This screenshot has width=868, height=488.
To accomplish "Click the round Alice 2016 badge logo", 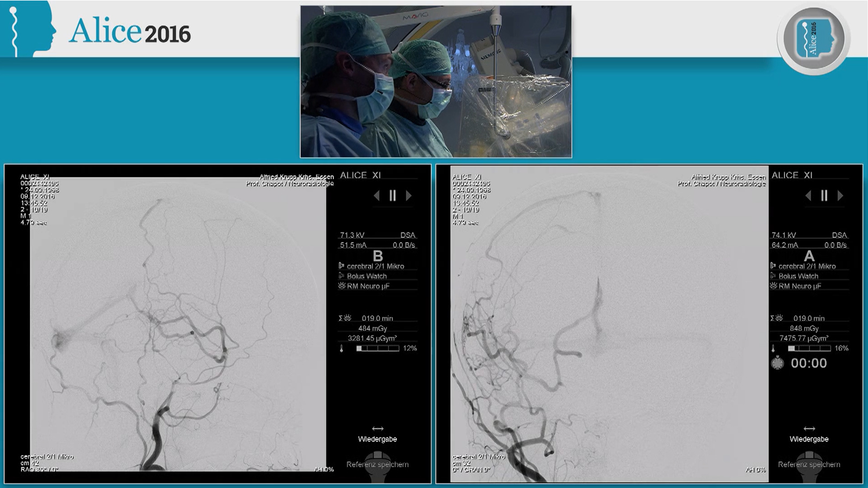I will pyautogui.click(x=813, y=39).
